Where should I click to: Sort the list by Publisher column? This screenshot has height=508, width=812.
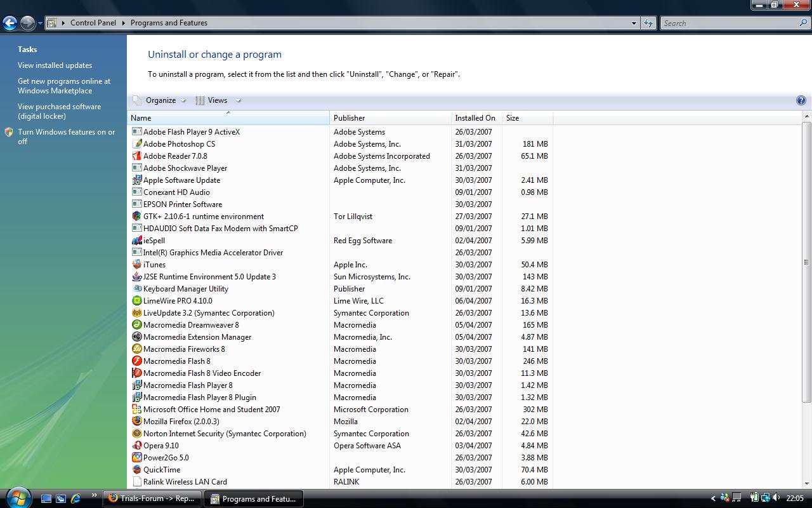[390, 117]
